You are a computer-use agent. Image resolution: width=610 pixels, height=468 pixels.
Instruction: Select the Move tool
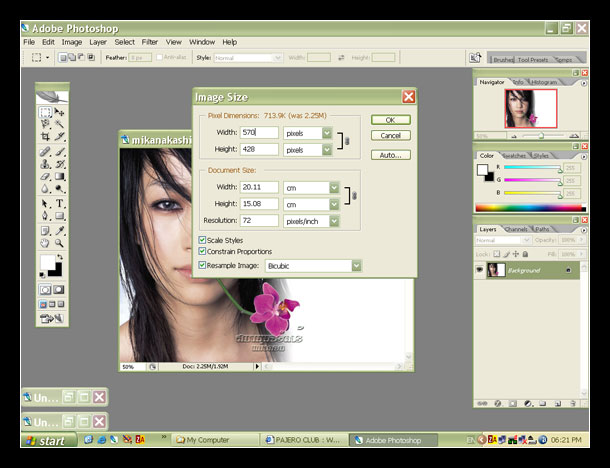60,113
